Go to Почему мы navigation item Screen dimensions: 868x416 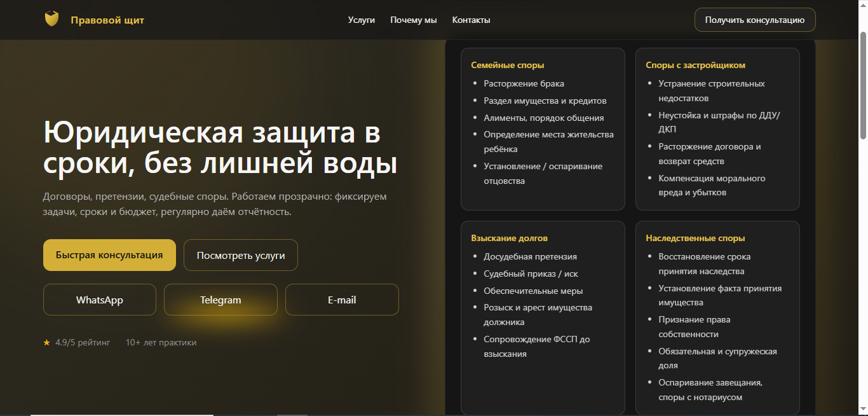[414, 20]
